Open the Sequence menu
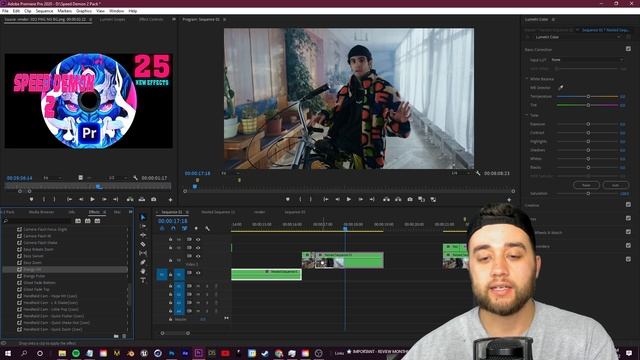640x360 pixels. pos(44,11)
